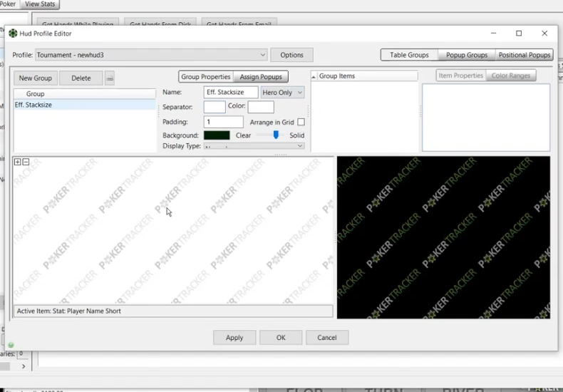Image resolution: width=563 pixels, height=392 pixels.
Task: Switch to Popup Groups tab
Action: [x=466, y=55]
